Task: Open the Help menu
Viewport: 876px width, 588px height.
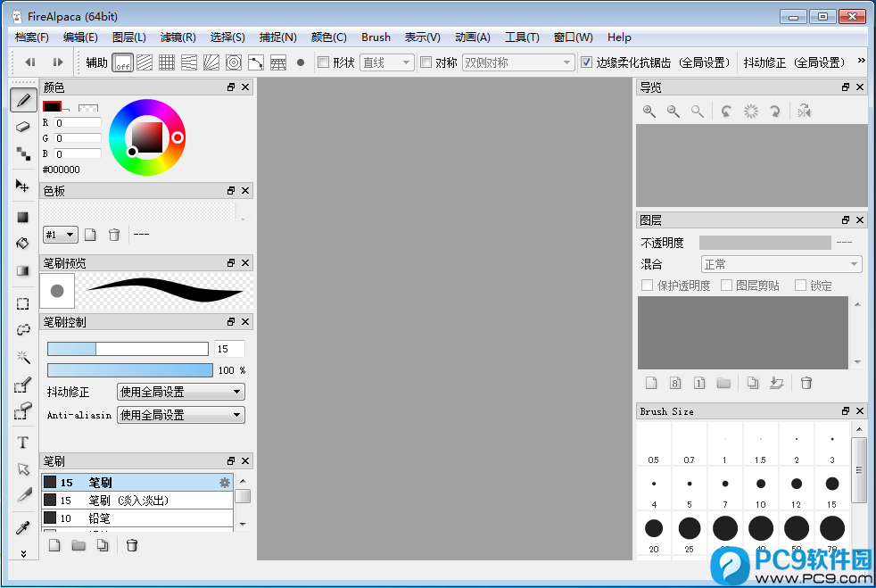Action: point(619,37)
